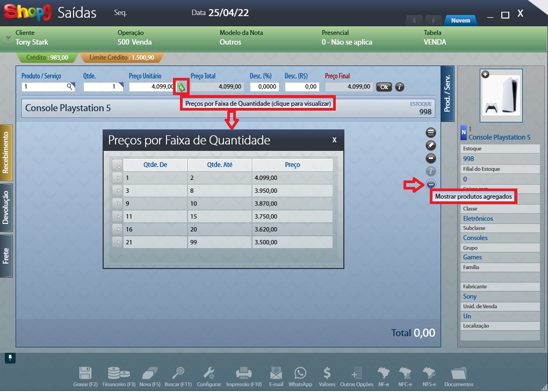Click the plus icon on product image
This screenshot has height=392, width=548.
[x=485, y=75]
